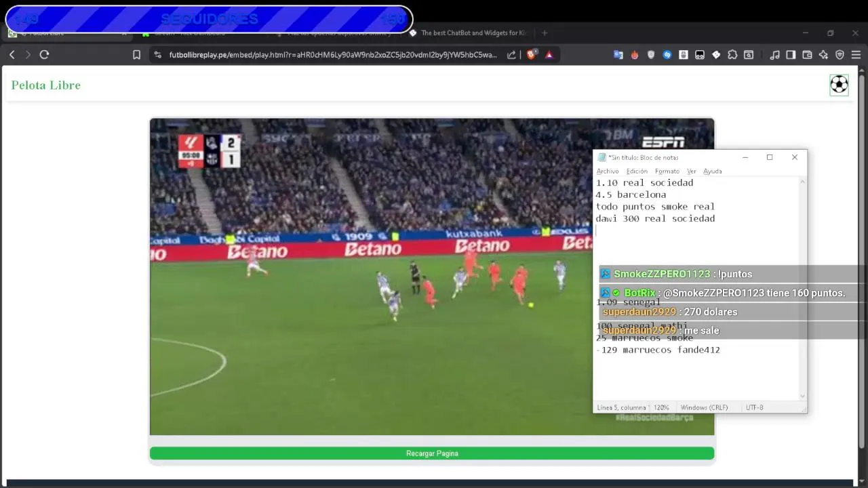Screen dimensions: 868x488
Task: Minimize the Notepad window
Action: point(745,157)
